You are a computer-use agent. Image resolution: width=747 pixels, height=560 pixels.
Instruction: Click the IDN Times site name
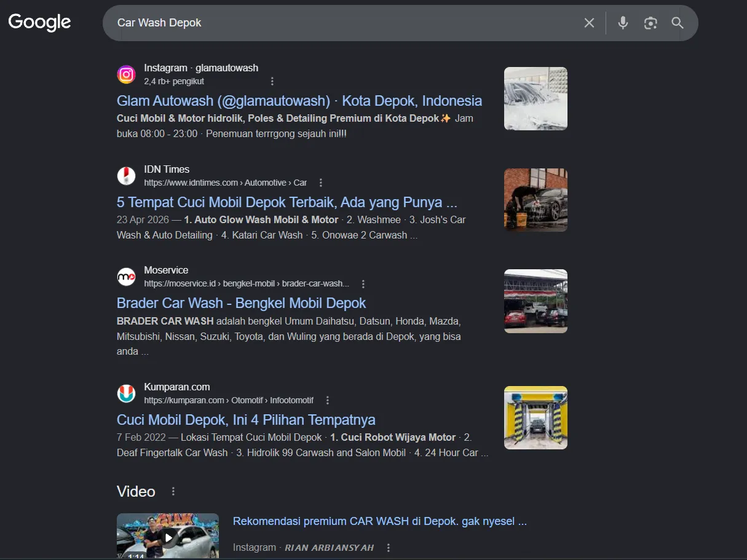(167, 169)
